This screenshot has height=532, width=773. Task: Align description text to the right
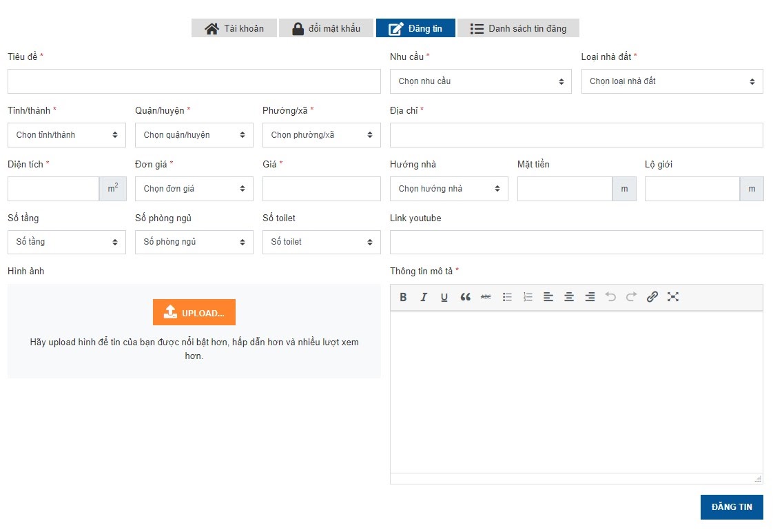click(590, 297)
